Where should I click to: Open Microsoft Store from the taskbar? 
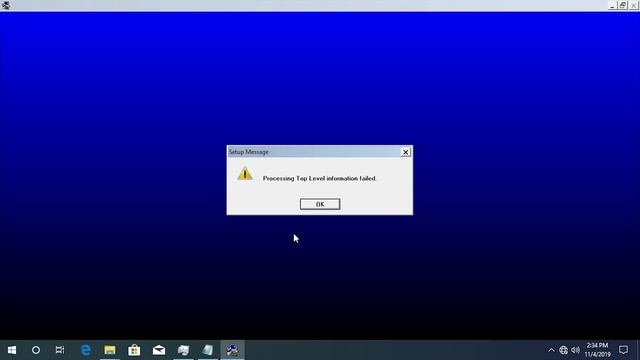pyautogui.click(x=134, y=350)
